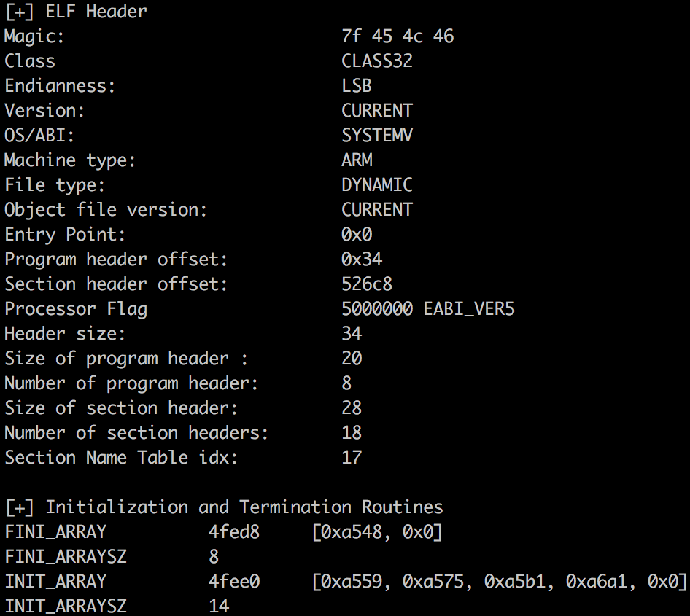Click the "ARM" machine type value
The image size is (690, 616).
(357, 160)
